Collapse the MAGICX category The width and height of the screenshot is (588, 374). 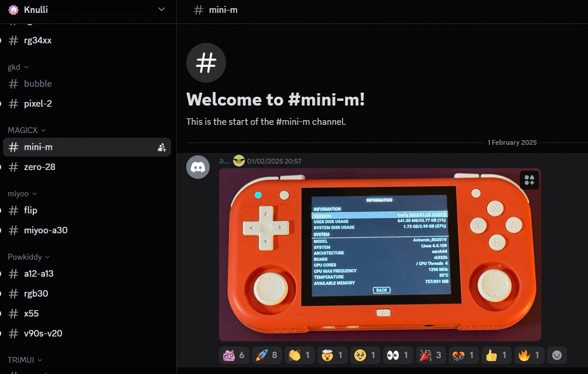pos(26,130)
